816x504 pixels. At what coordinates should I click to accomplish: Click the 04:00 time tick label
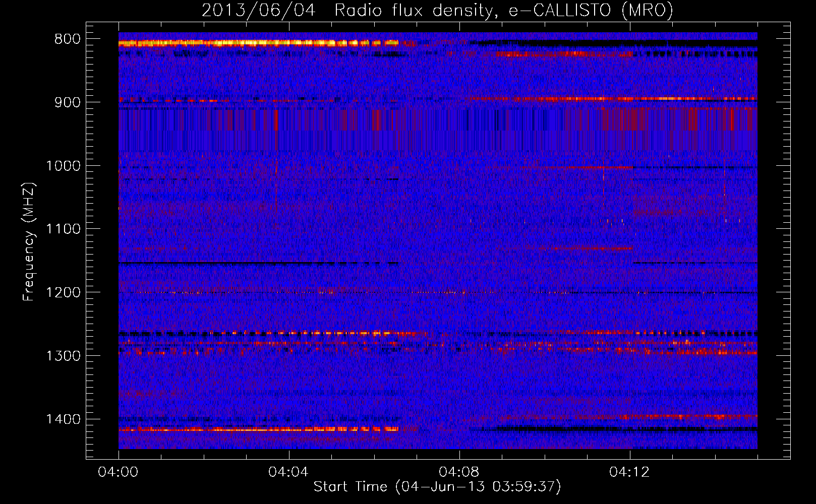(118, 472)
